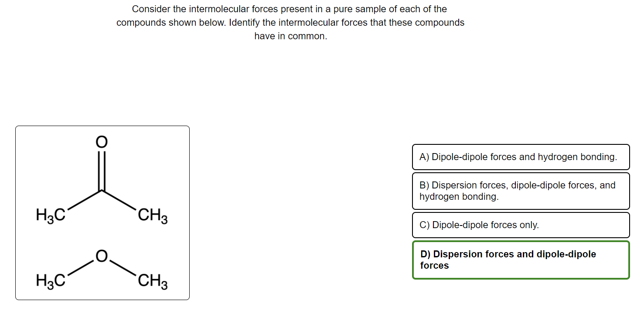
Task: Click the H3C label on dimethyl ether
Action: pos(50,280)
